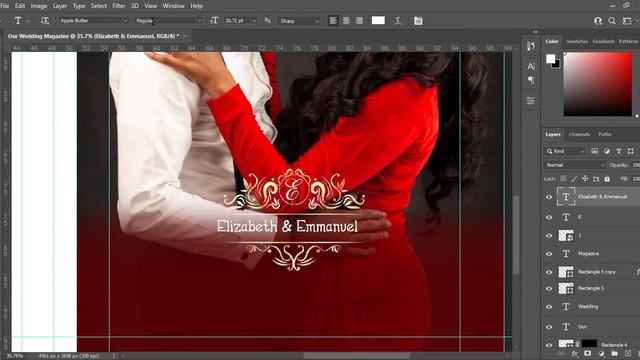This screenshot has height=360, width=640.
Task: Pick a red in the color field
Action: point(598,84)
